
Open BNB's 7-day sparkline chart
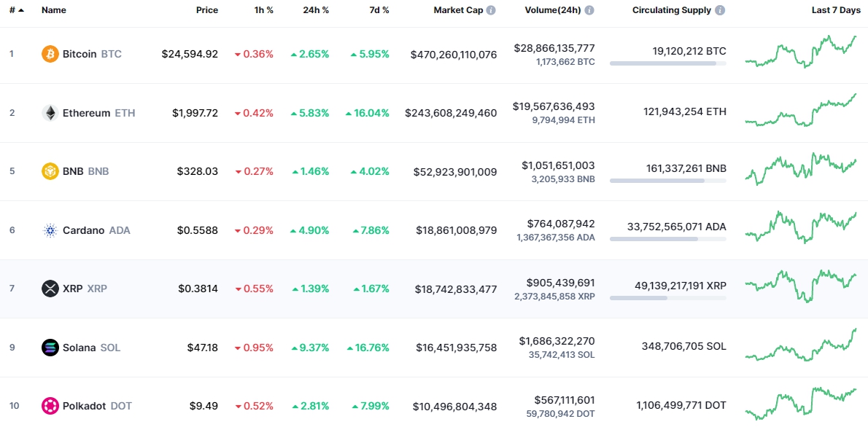800,169
